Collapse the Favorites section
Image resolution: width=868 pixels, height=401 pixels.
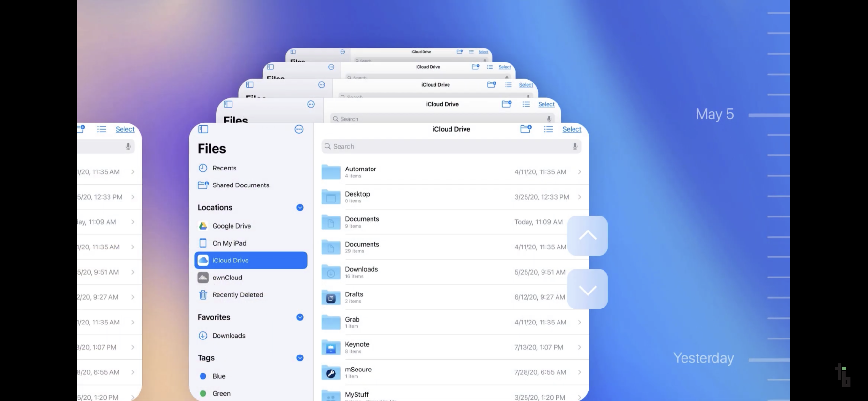point(300,317)
